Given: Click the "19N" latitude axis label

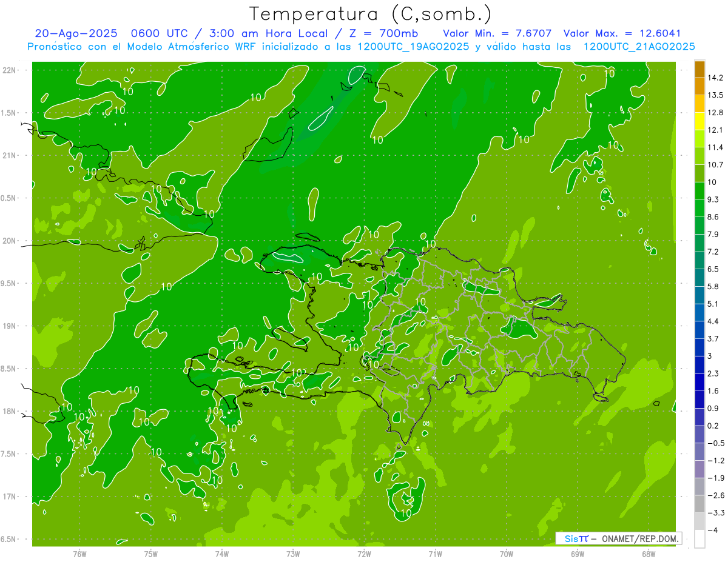Looking at the screenshot, I should point(9,326).
